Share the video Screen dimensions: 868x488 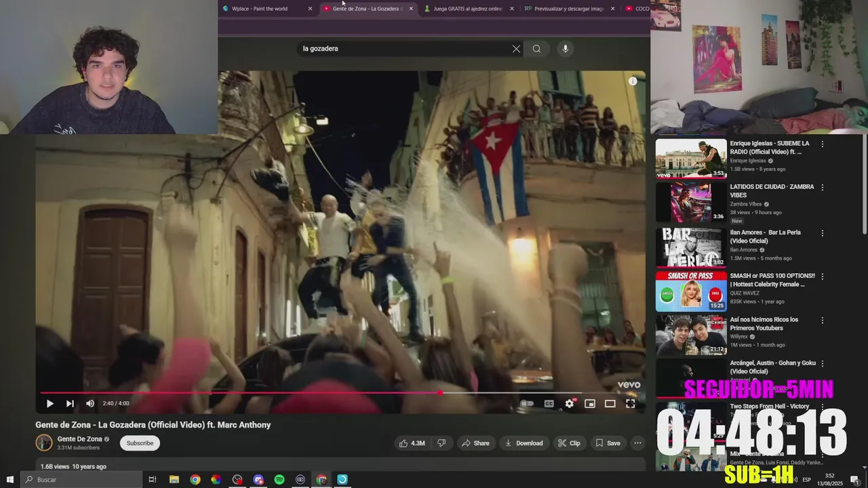[475, 443]
